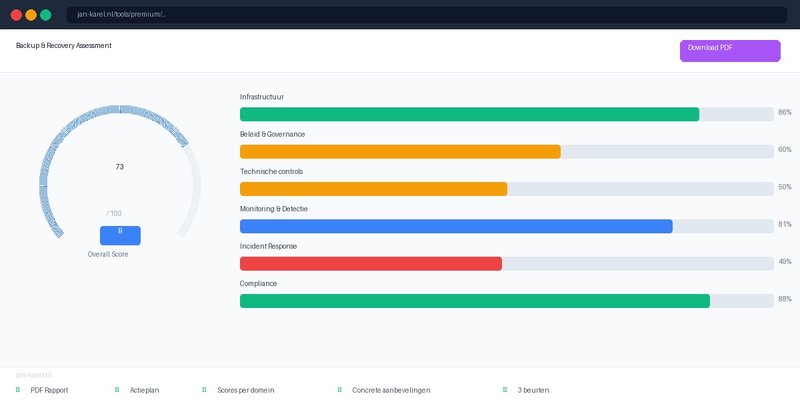The image size is (800, 420).
Task: Click the icon beside 3 beurten
Action: pos(505,390)
